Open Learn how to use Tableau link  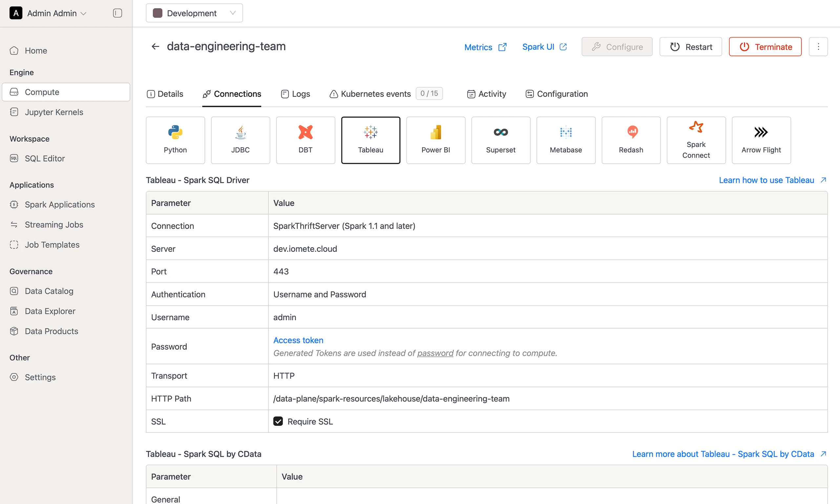point(772,180)
